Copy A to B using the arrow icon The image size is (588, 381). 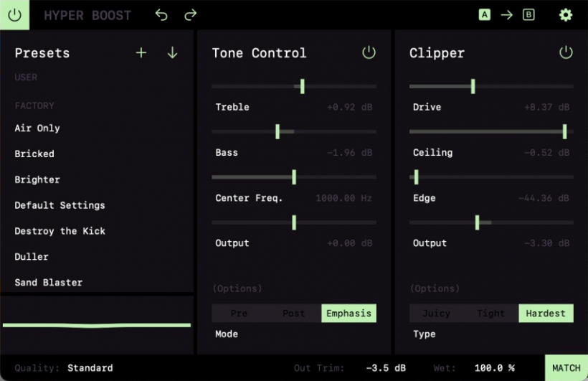click(506, 15)
